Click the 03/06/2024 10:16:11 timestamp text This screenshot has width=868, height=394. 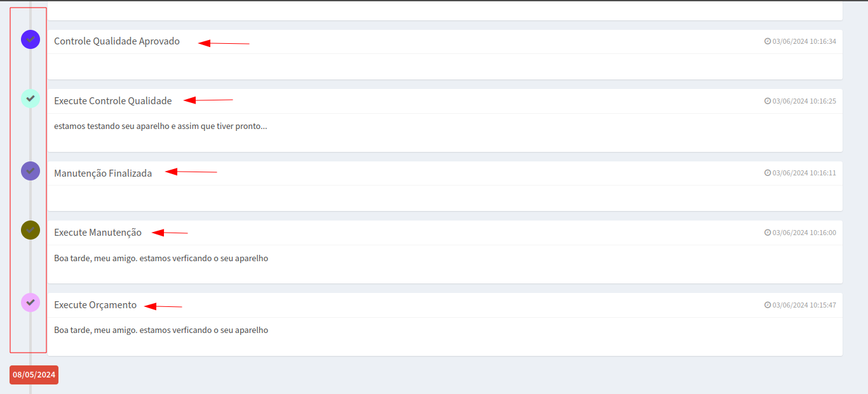click(804, 173)
